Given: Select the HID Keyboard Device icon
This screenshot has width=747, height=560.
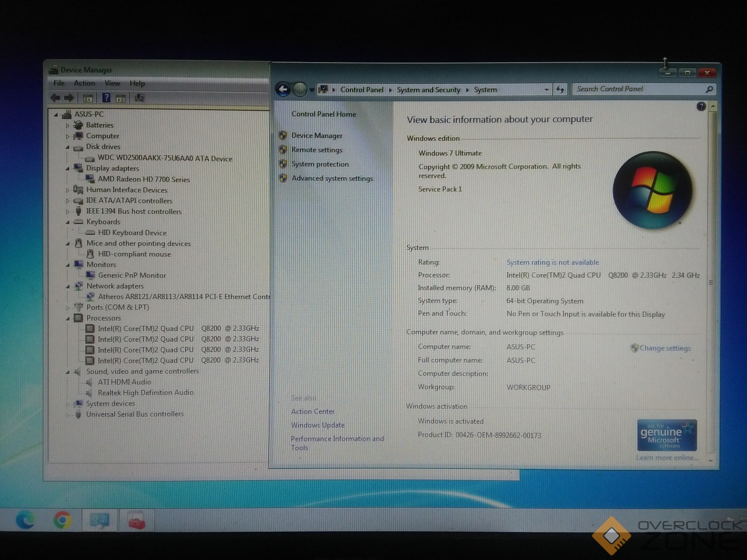Looking at the screenshot, I should click(x=91, y=232).
